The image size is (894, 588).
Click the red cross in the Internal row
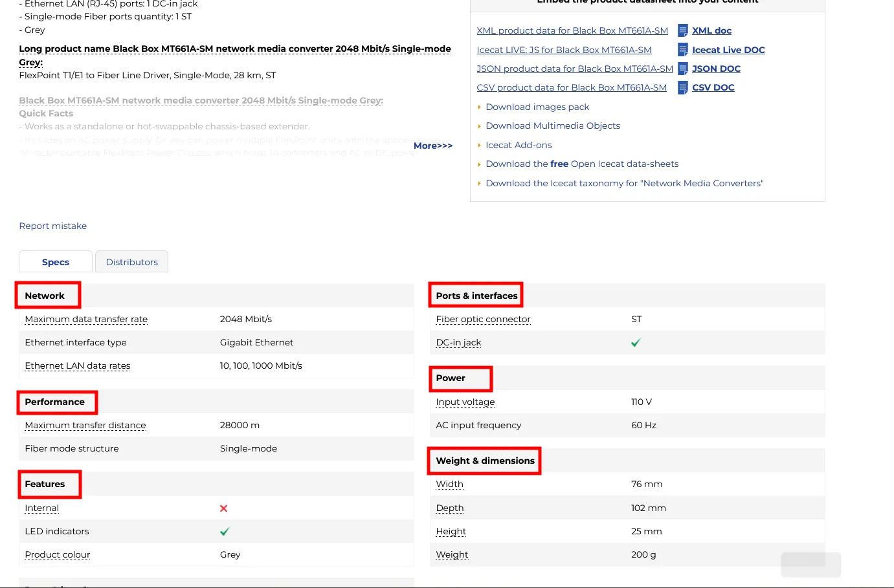[224, 508]
